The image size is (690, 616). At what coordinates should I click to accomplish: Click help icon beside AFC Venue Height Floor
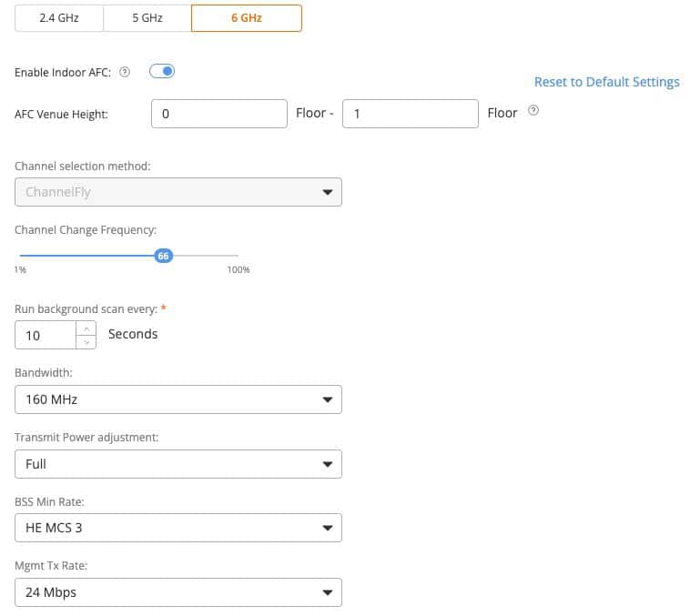(533, 110)
